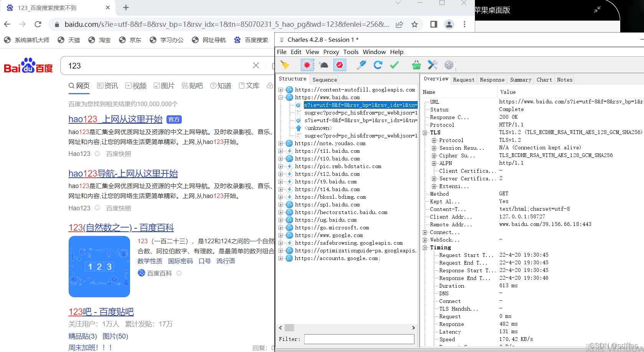
Task: Click the browser share page icon
Action: click(399, 24)
